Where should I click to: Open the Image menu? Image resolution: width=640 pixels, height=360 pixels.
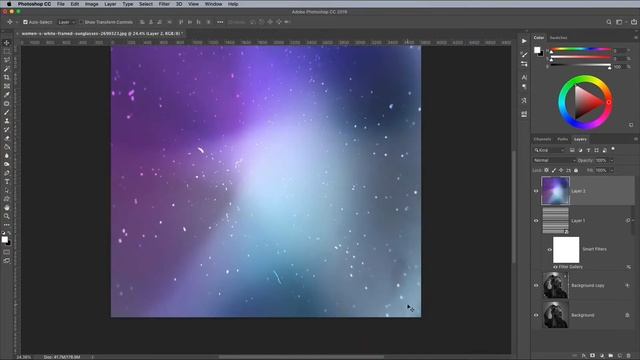[91, 4]
